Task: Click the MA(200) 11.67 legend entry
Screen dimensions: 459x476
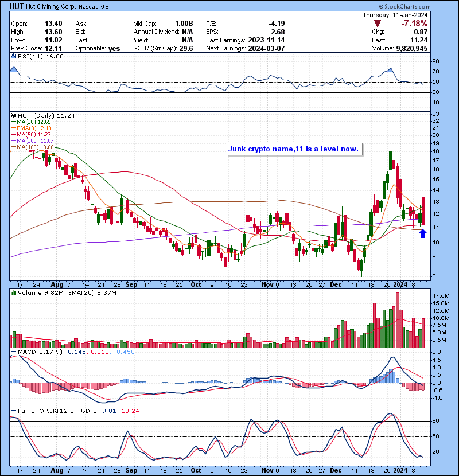Action: (x=32, y=141)
